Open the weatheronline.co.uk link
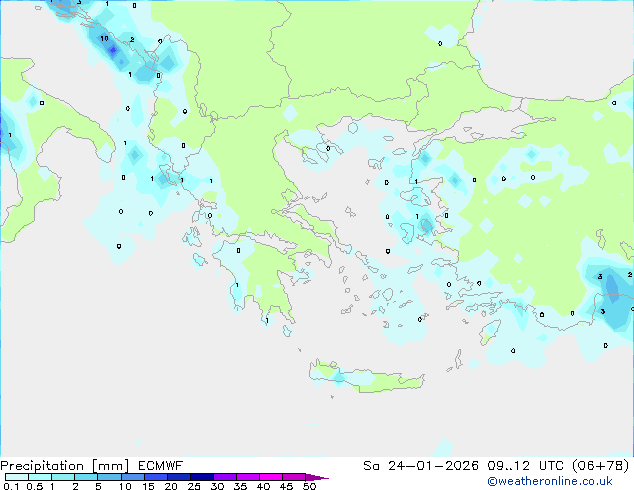The height and width of the screenshot is (490, 634). click(550, 481)
